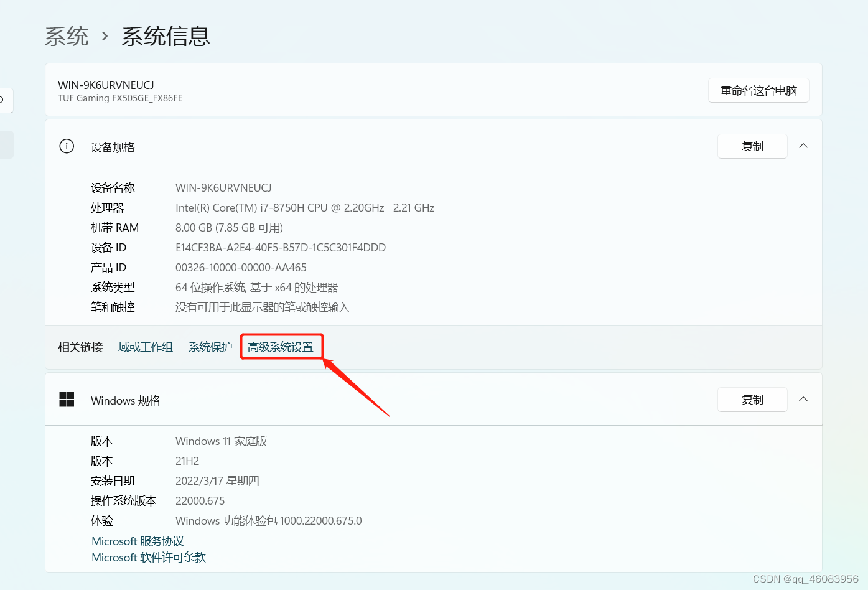Click the Windows 功能体验包 1000.22000.675.0 value
Screen dimensions: 868x590
tap(268, 521)
